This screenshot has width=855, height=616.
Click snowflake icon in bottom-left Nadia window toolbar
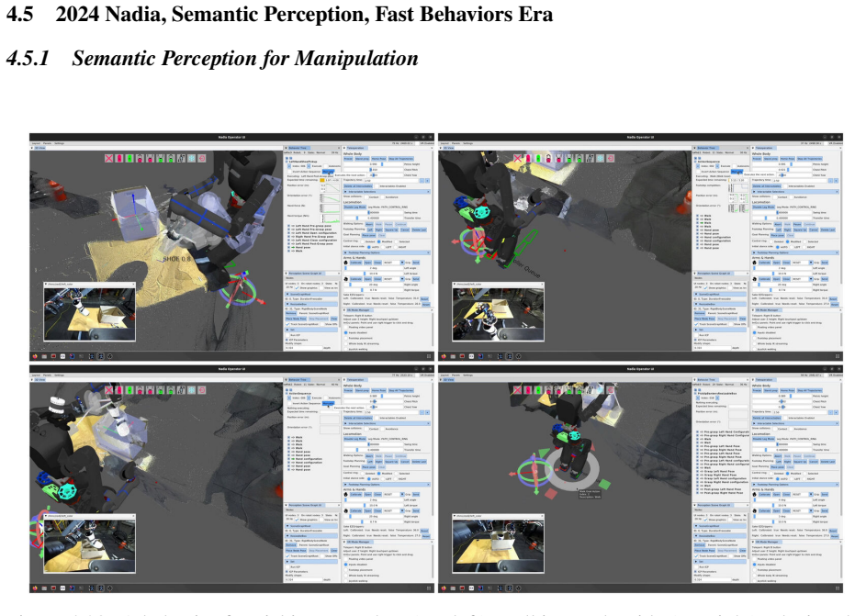(192, 390)
